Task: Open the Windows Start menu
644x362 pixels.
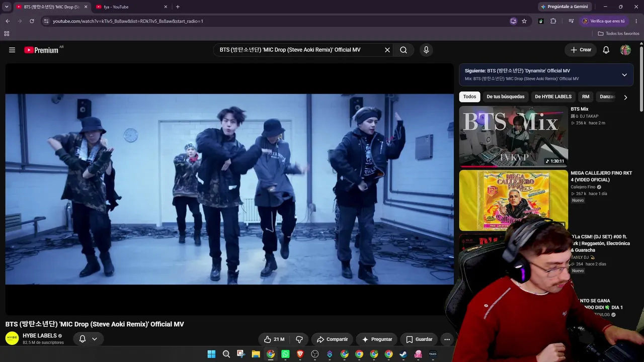Action: pyautogui.click(x=211, y=354)
